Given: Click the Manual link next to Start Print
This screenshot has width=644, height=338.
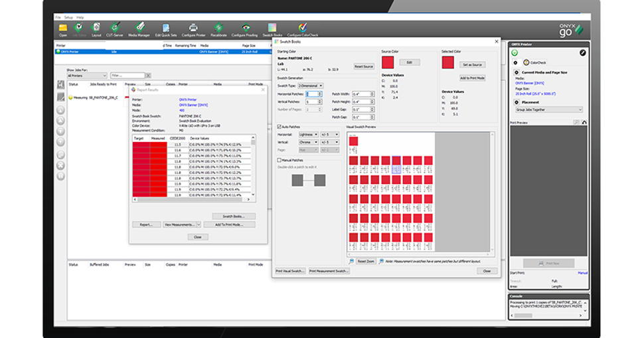Looking at the screenshot, I should point(582,273).
